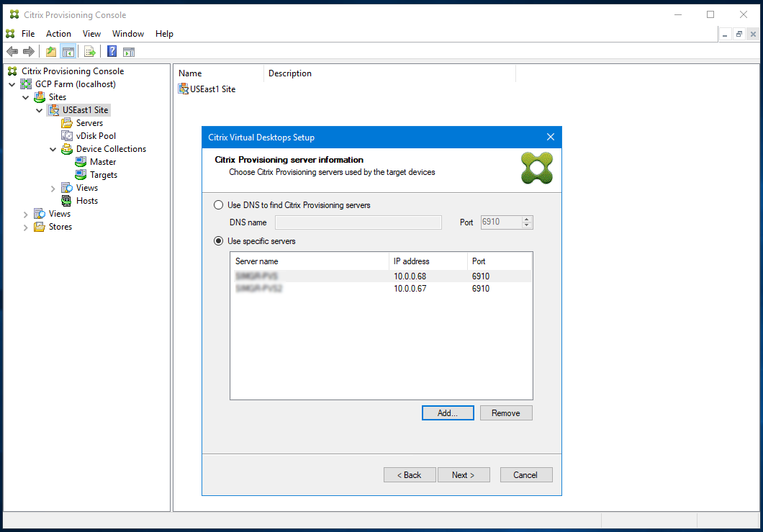Image resolution: width=763 pixels, height=532 pixels.
Task: Select the vDisk Pool icon
Action: (67, 135)
